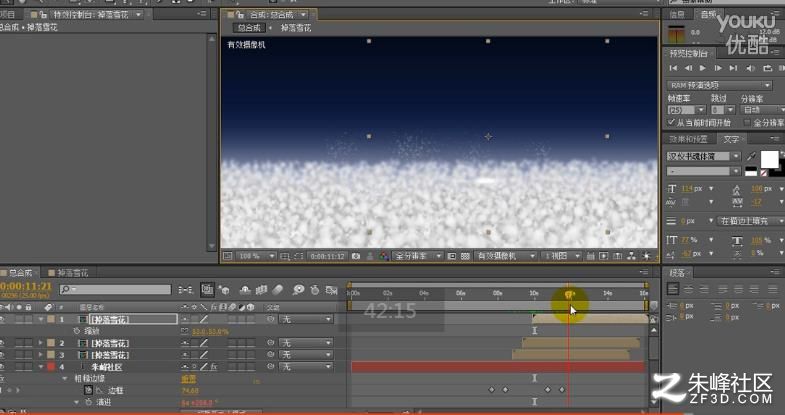Image resolution: width=785 pixels, height=415 pixels.
Task: Toggle hide shy layers switch in timeline
Action: click(245, 290)
